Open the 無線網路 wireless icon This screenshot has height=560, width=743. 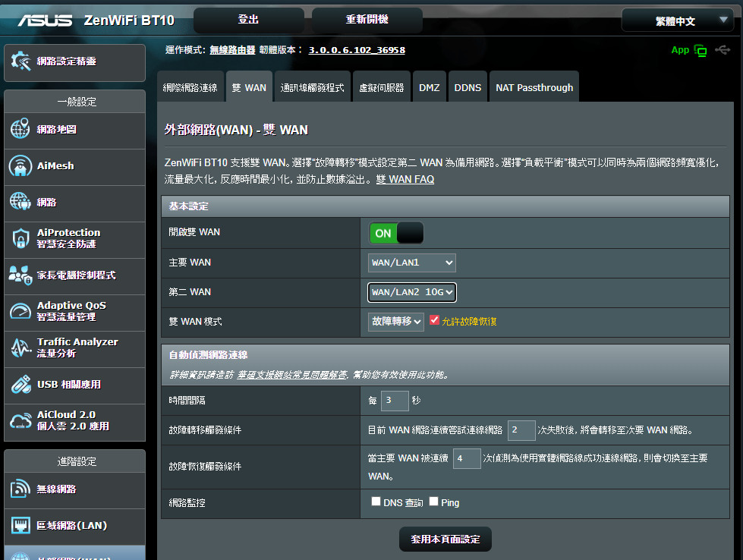coord(20,489)
